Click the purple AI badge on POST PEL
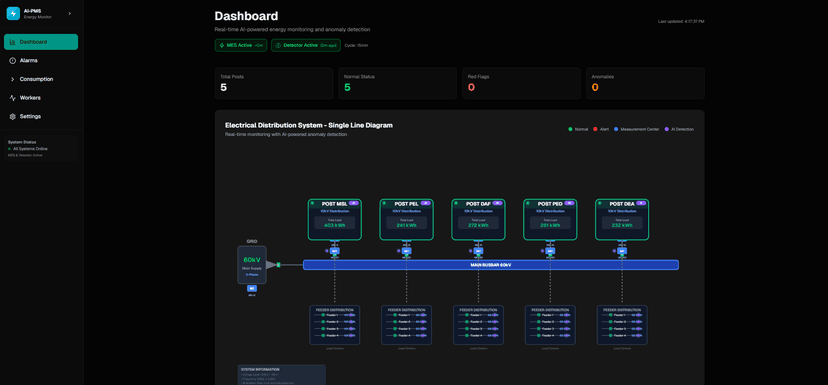This screenshot has height=385, width=828. [x=426, y=203]
